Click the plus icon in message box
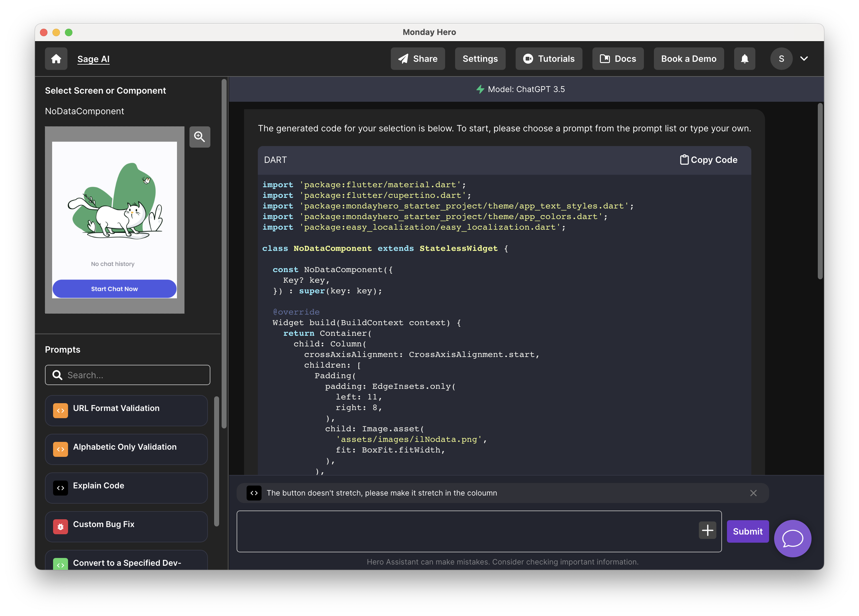 click(707, 530)
